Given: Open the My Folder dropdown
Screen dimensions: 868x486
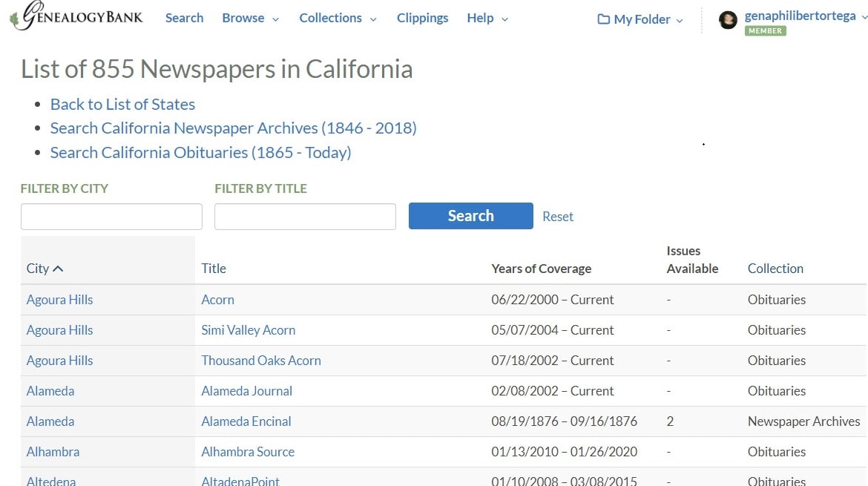Looking at the screenshot, I should 640,19.
